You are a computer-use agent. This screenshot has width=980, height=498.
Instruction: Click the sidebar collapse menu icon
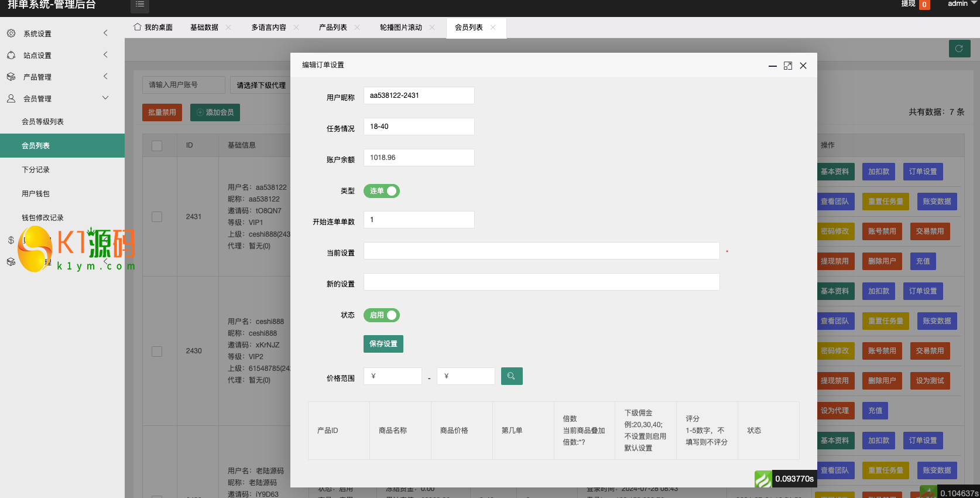pyautogui.click(x=139, y=5)
